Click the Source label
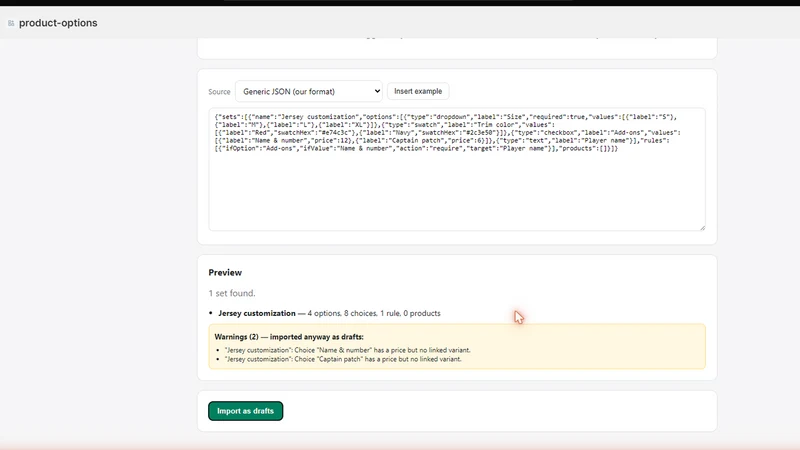800x450 pixels. 219,92
